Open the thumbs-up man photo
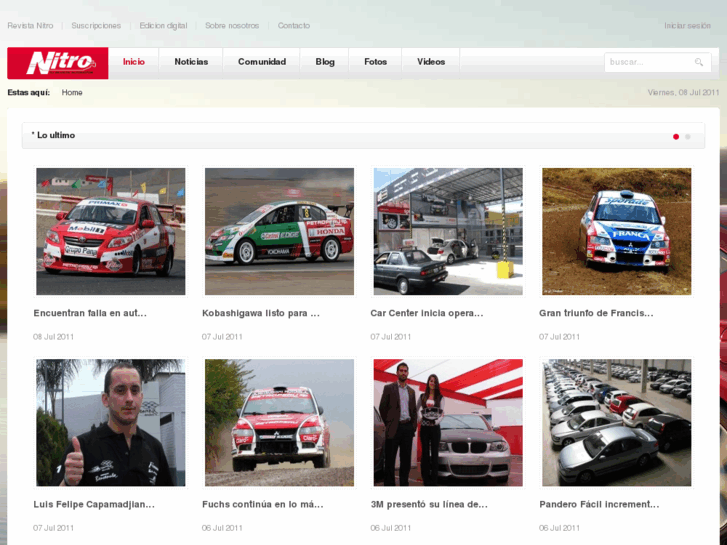 pyautogui.click(x=111, y=423)
